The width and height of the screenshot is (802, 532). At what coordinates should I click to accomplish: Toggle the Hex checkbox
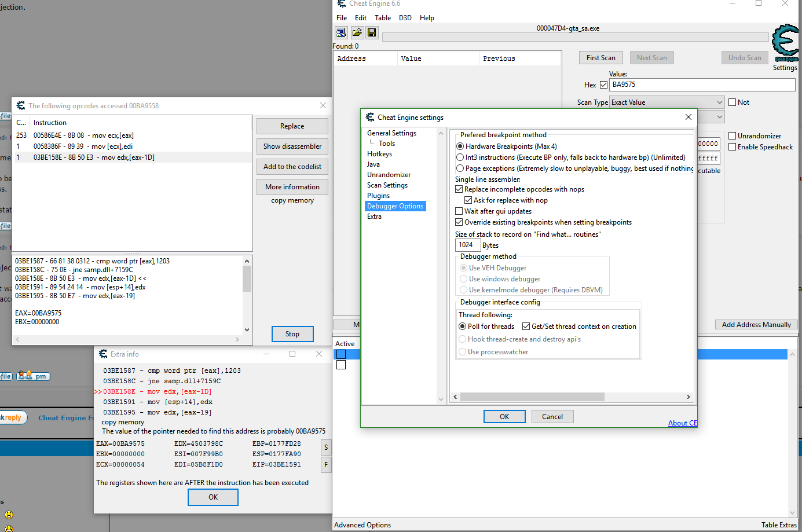(603, 85)
